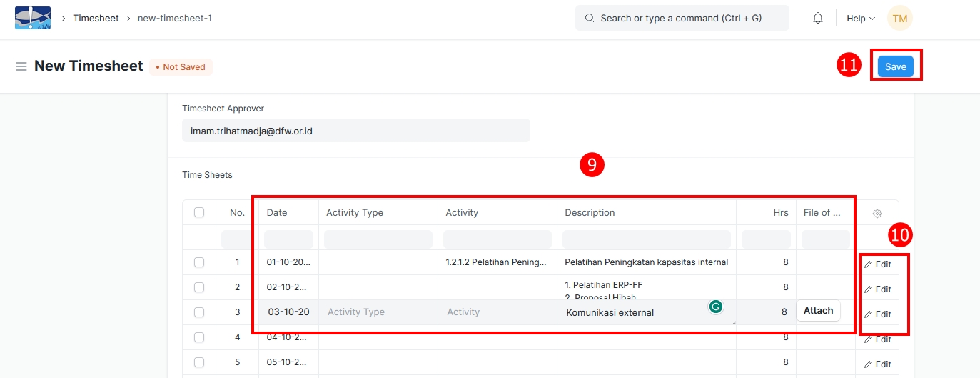Tick the select-all checkbox in table header
The image size is (980, 378).
(199, 212)
